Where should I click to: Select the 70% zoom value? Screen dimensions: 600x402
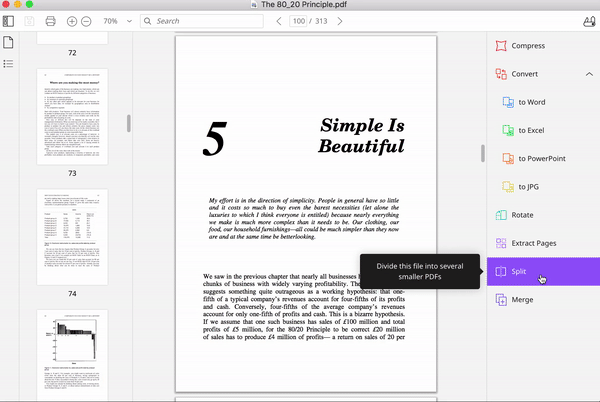[x=110, y=21]
